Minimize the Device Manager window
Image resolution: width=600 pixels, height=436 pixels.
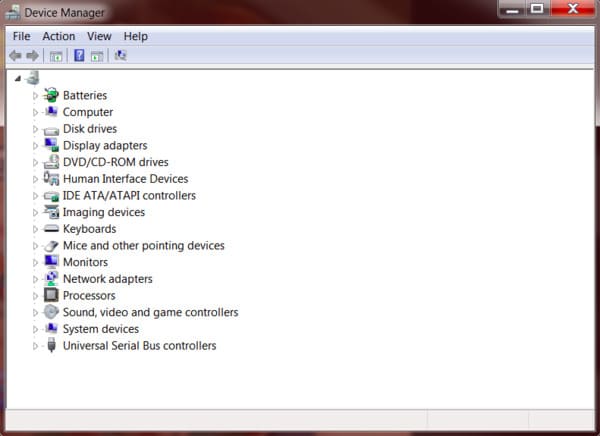tap(512, 9)
